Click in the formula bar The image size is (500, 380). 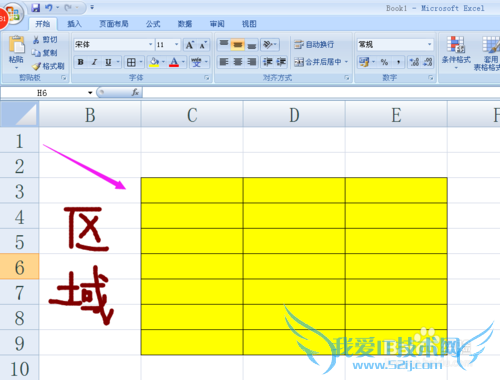pyautogui.click(x=320, y=92)
